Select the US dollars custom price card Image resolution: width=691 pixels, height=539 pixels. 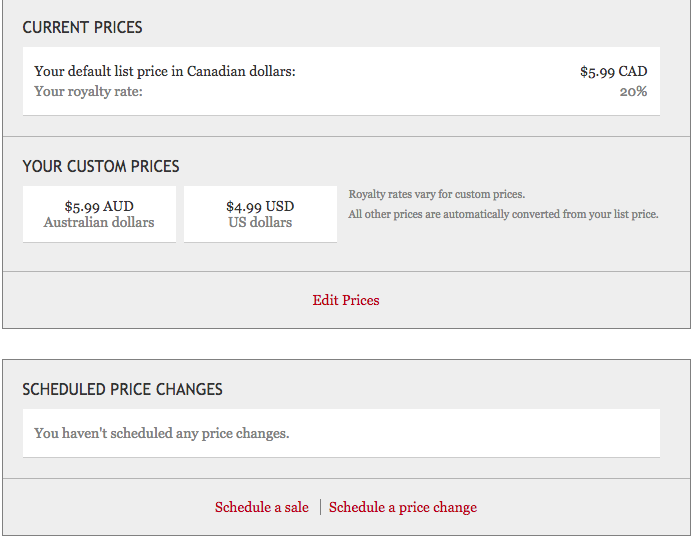click(x=260, y=214)
